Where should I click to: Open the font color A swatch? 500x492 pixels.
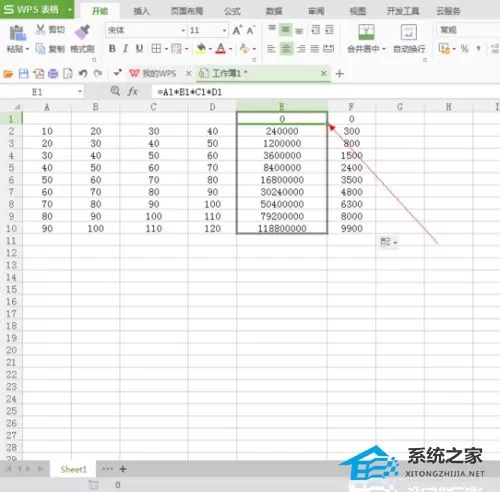221,49
